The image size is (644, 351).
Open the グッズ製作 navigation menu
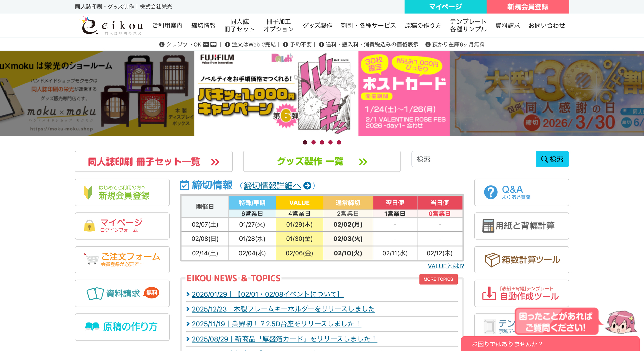[x=317, y=26]
